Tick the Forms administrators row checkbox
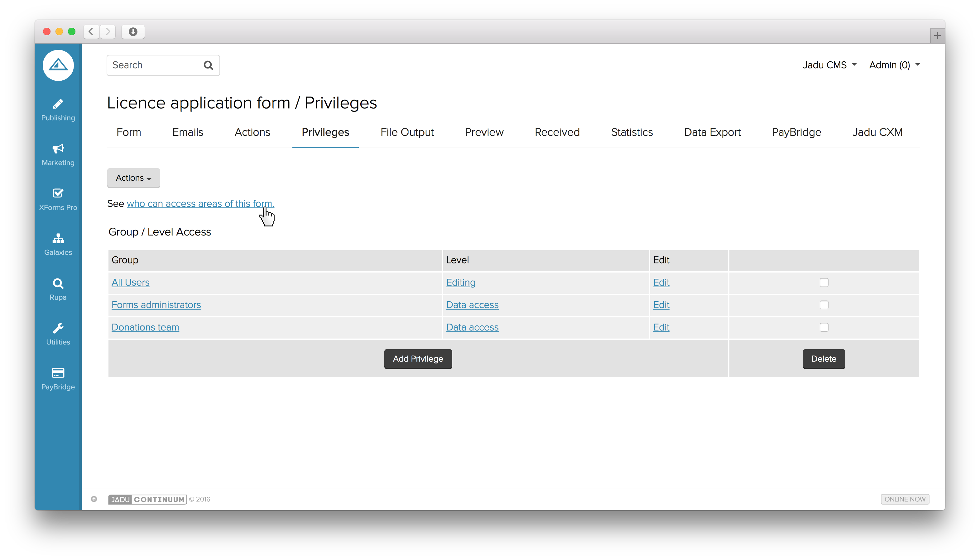The width and height of the screenshot is (980, 560). (x=824, y=305)
